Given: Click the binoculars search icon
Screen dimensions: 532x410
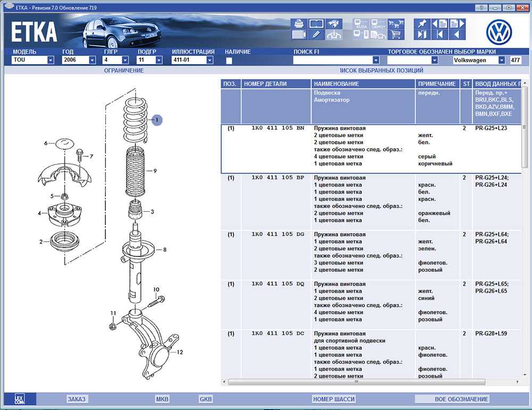Looking at the screenshot, I should pos(333,24).
